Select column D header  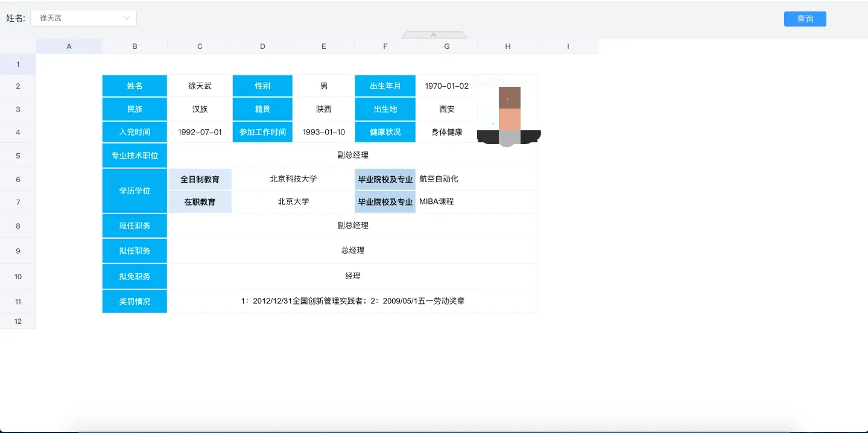coord(262,46)
